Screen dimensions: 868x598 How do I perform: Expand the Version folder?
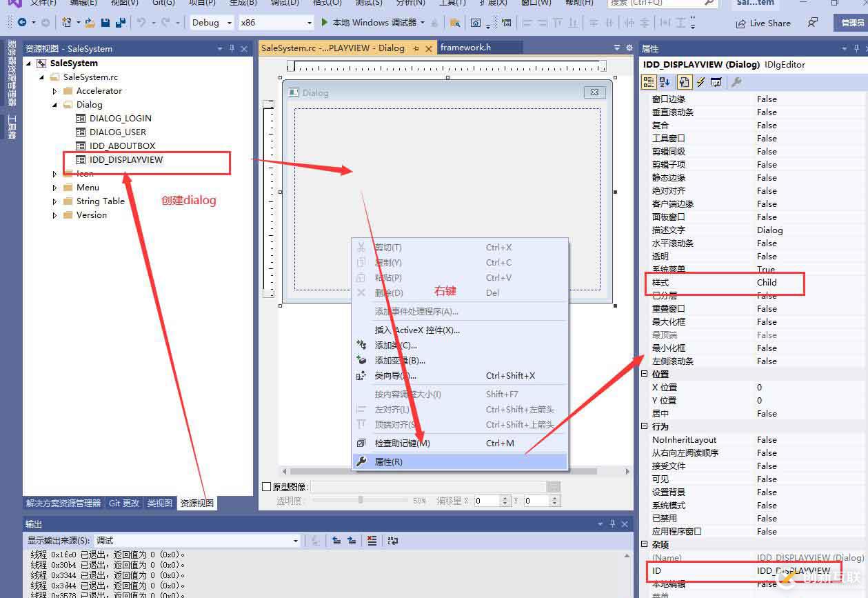[x=54, y=215]
